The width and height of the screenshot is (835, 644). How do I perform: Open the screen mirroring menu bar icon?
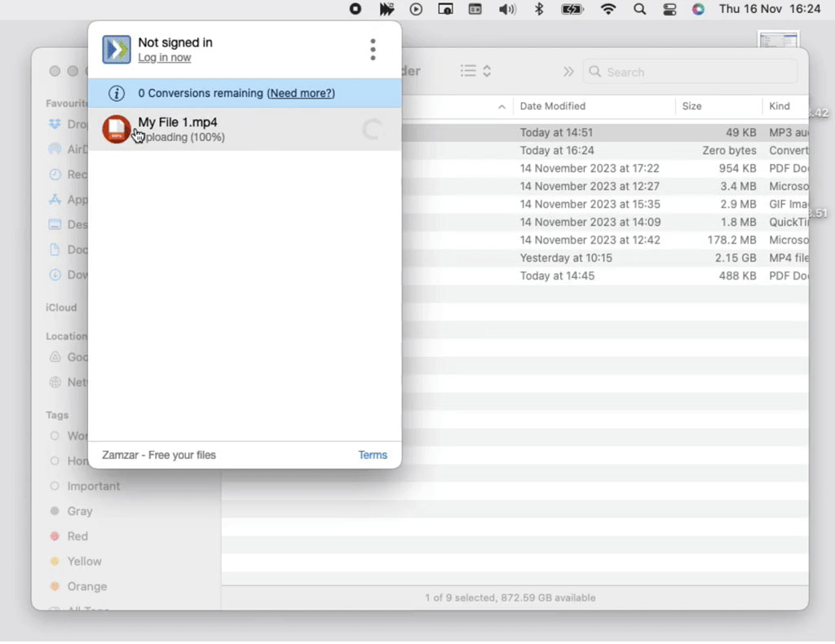(446, 9)
